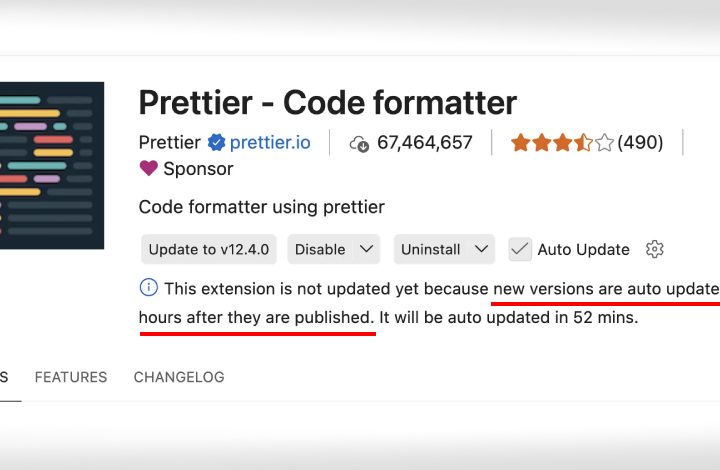Viewport: 720px width, 470px height.
Task: Click the purple Sponsor heart icon
Action: pyautogui.click(x=148, y=168)
